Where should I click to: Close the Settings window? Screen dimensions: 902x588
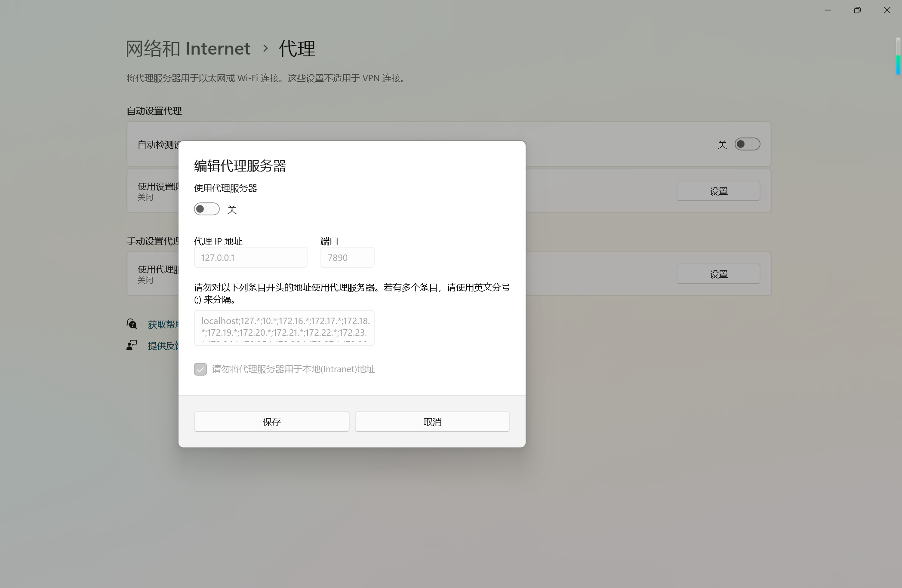click(x=887, y=10)
